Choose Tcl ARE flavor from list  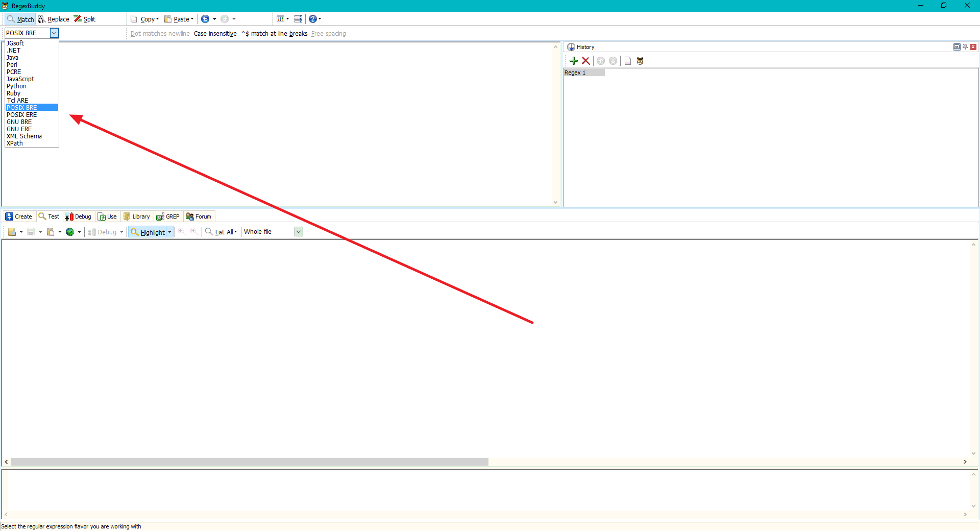click(x=32, y=101)
